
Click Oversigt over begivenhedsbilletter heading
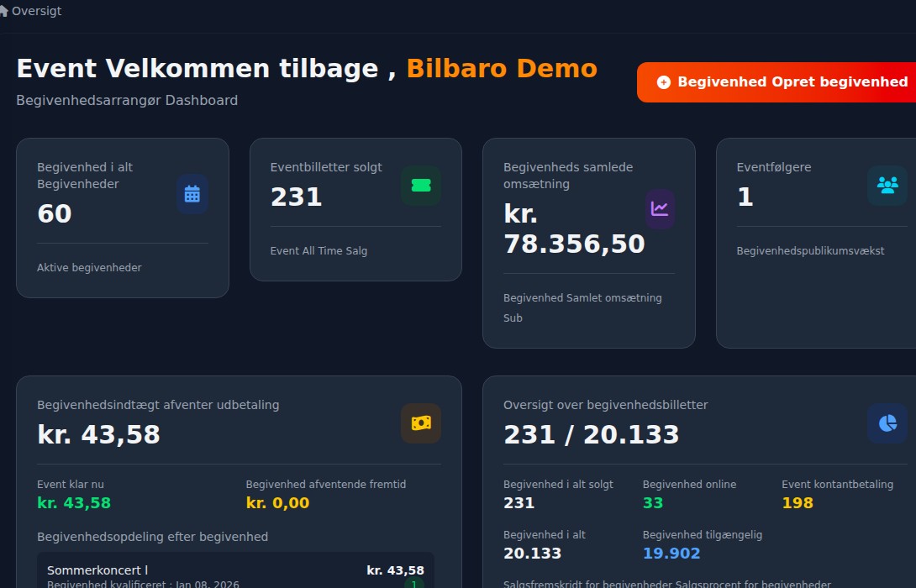pos(605,405)
